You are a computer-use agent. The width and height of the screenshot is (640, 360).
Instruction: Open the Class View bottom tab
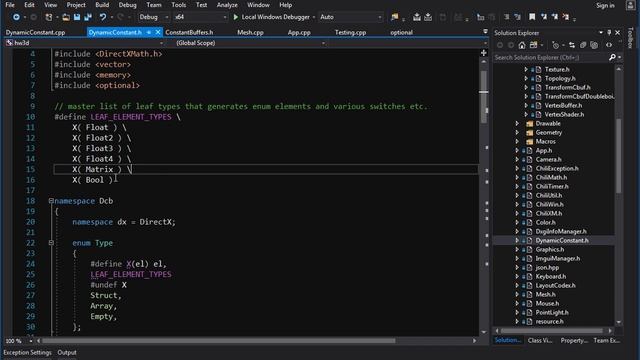(540, 340)
